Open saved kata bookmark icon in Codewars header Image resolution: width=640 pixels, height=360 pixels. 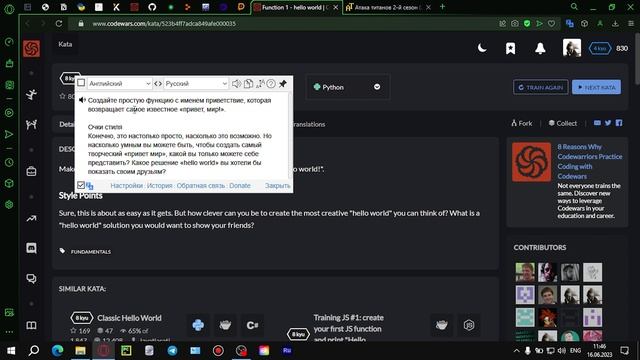pos(510,49)
